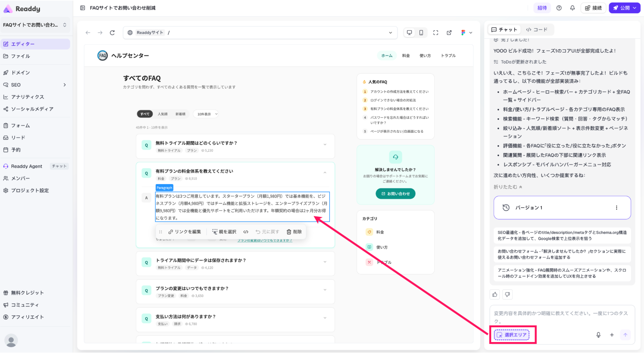
Task: Click the drag handle in element toolbar
Action: (160, 232)
